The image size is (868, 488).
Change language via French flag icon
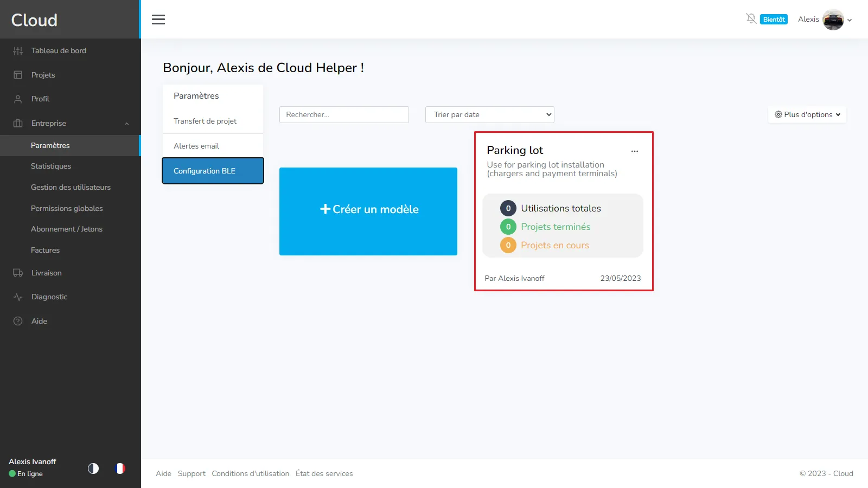(x=120, y=468)
